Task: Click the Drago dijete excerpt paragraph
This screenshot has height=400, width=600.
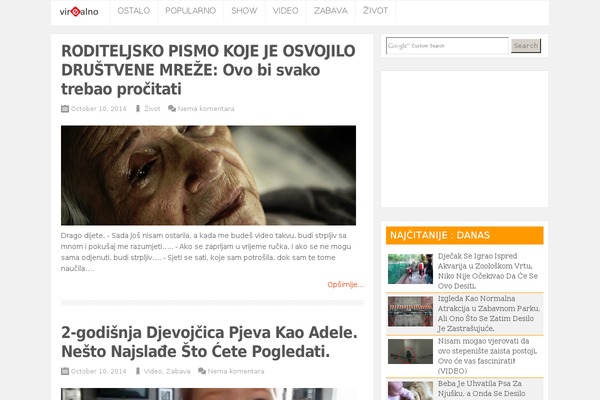Action: 206,252
